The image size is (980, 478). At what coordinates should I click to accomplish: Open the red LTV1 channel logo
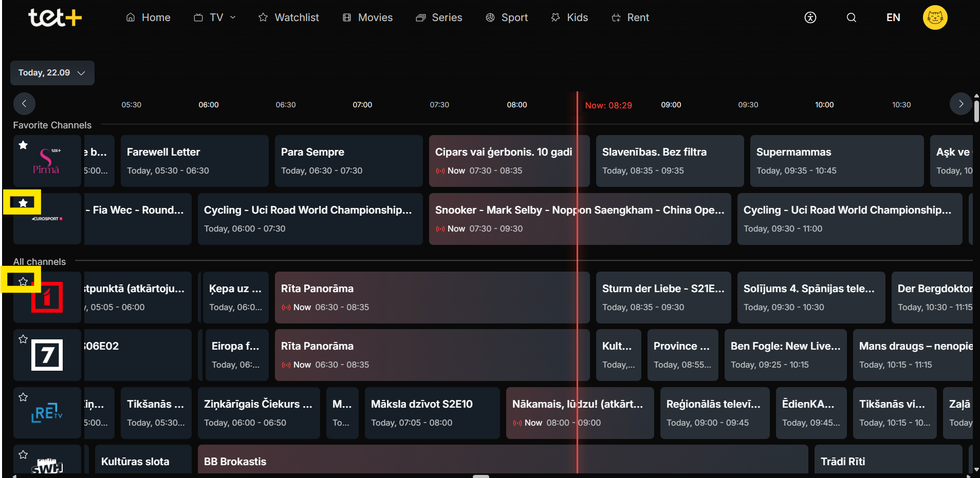47,297
